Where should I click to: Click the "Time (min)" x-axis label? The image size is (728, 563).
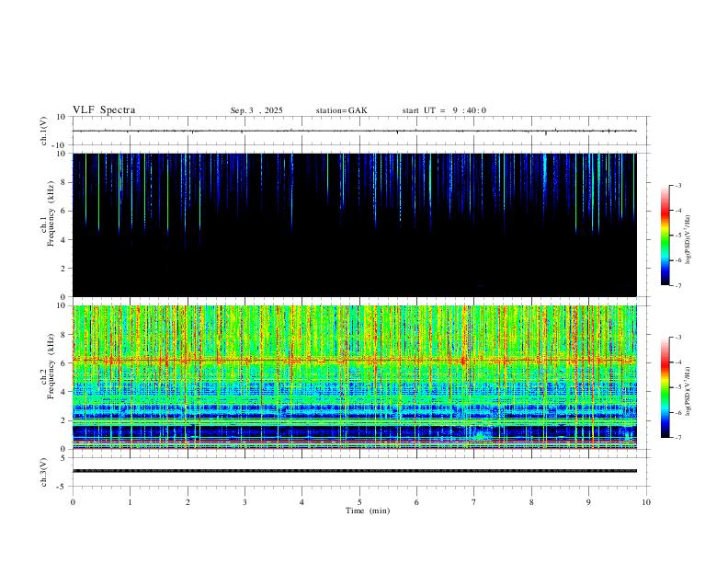click(x=368, y=511)
